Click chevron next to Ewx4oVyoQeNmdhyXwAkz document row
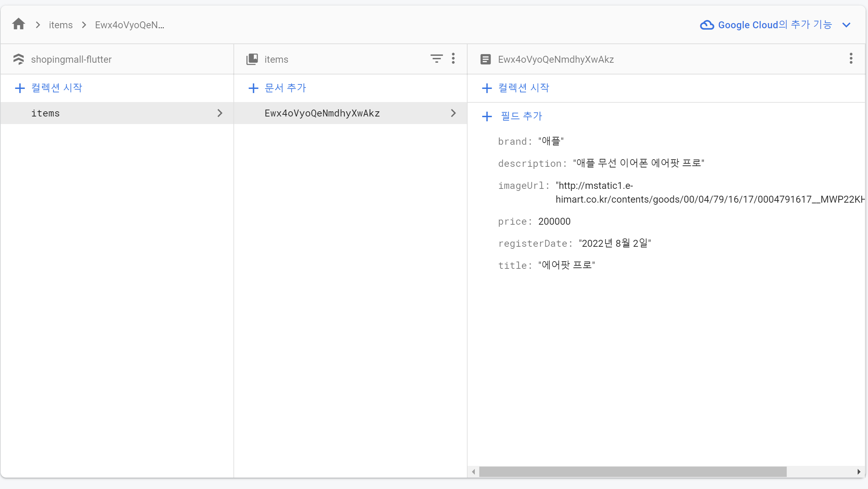The height and width of the screenshot is (489, 868). pos(453,113)
